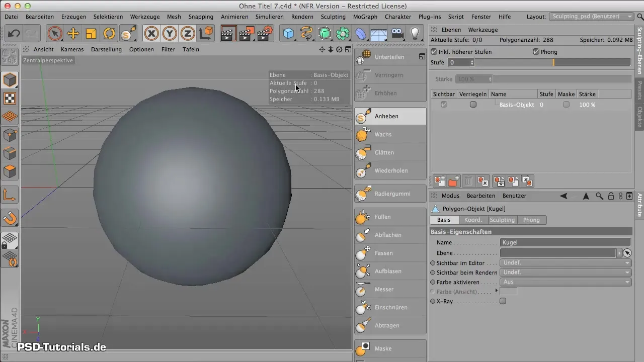644x362 pixels.
Task: Choose the Wiederholen brush
Action: (390, 170)
